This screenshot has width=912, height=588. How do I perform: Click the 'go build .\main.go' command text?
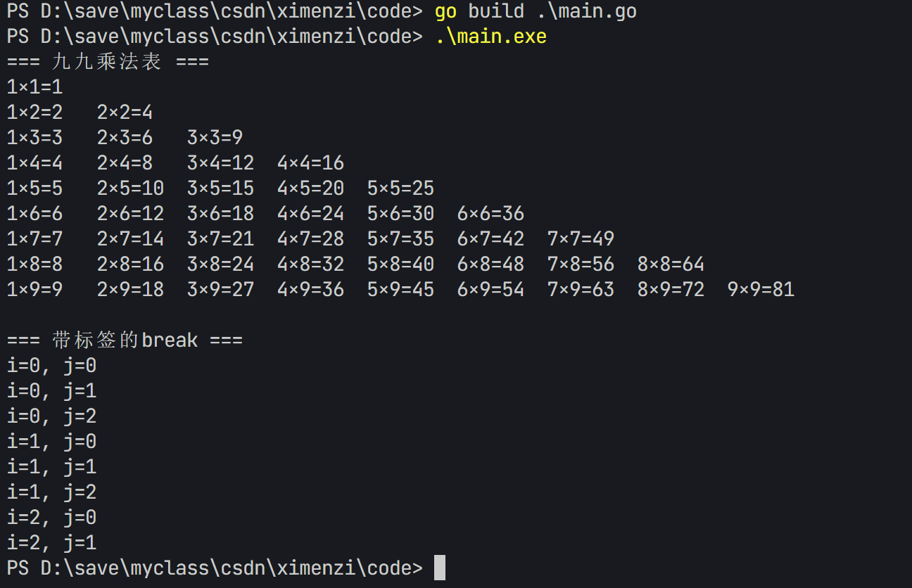click(536, 11)
